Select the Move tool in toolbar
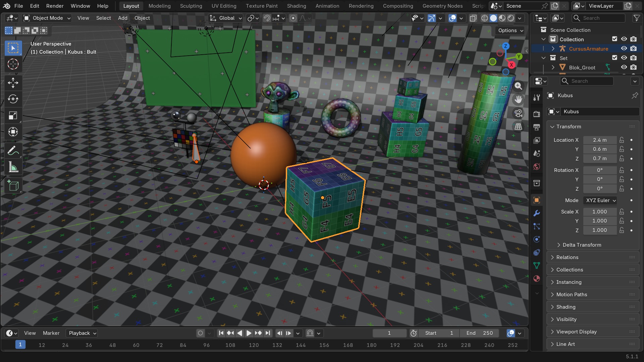The height and width of the screenshot is (362, 644). click(x=13, y=83)
